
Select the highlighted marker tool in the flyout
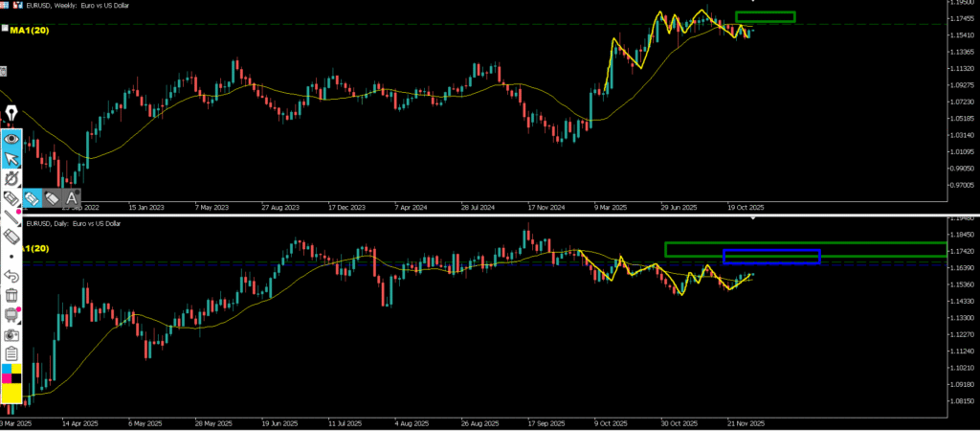(32, 198)
